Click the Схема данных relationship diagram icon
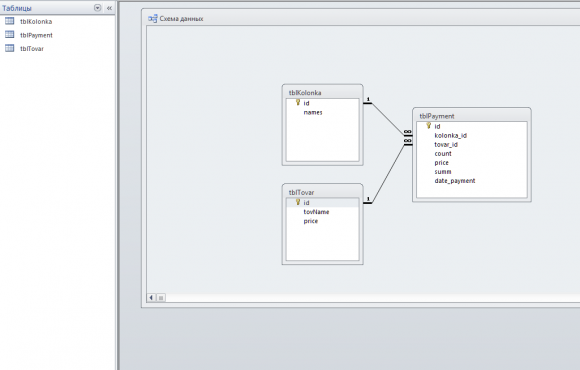Image resolution: width=580 pixels, height=370 pixels. (x=152, y=18)
